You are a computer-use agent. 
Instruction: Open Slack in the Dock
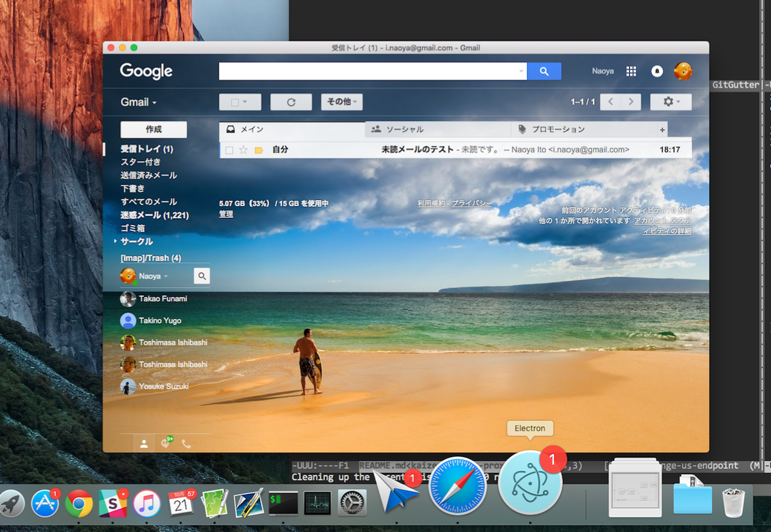click(112, 504)
